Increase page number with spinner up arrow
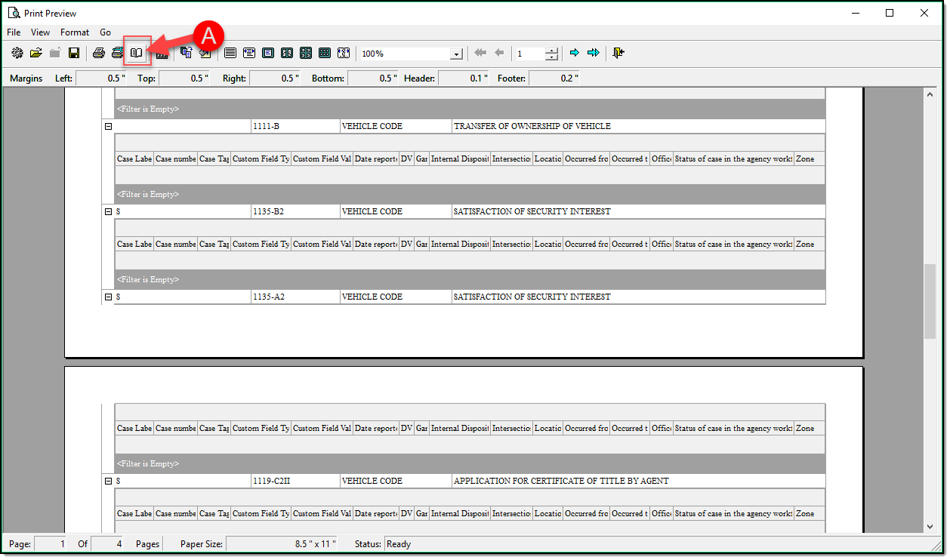950x560 pixels. [552, 50]
